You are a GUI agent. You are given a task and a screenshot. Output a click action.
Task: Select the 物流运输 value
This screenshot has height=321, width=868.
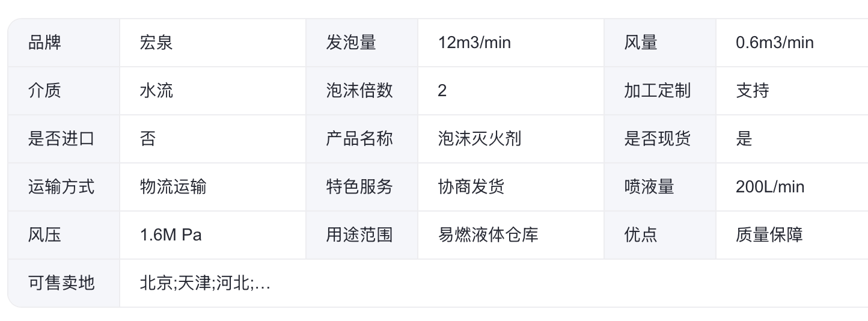point(173,187)
